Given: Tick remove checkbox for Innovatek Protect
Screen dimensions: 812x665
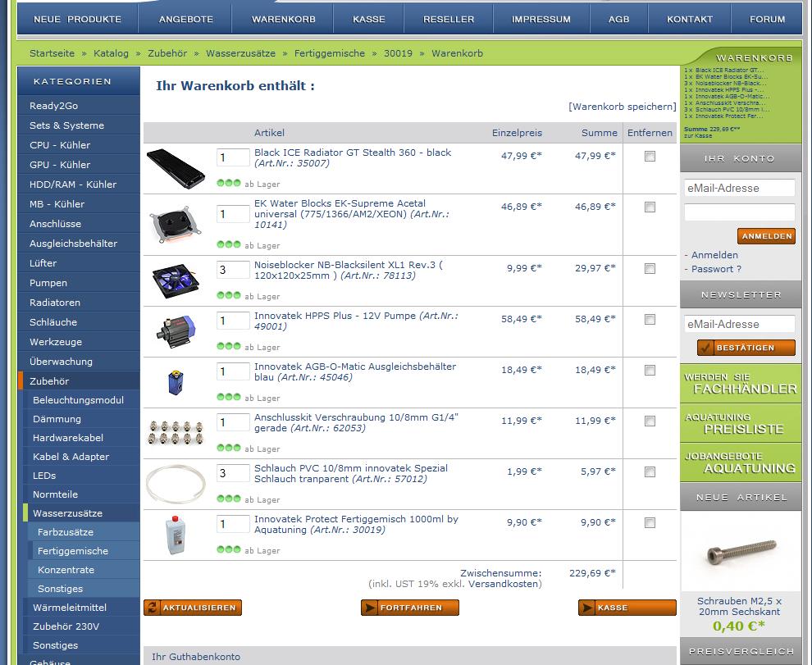Looking at the screenshot, I should [x=650, y=522].
